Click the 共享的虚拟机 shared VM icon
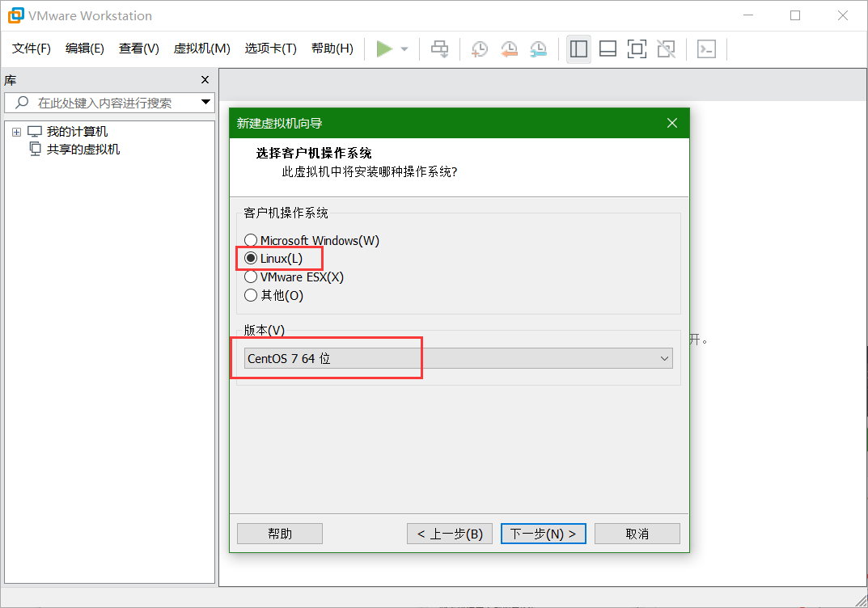 [35, 150]
